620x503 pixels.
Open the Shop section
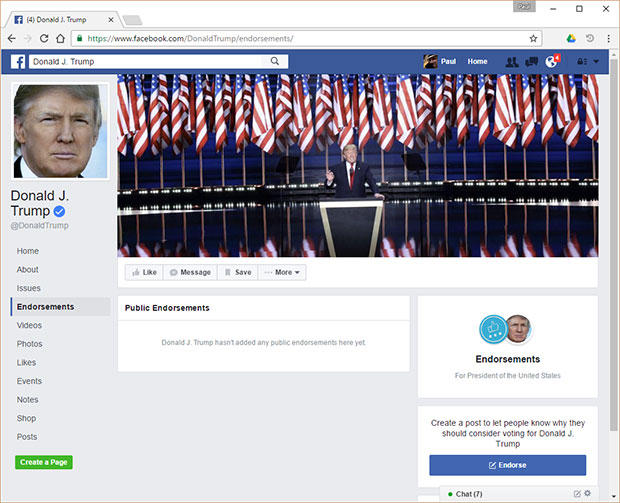[x=26, y=418]
